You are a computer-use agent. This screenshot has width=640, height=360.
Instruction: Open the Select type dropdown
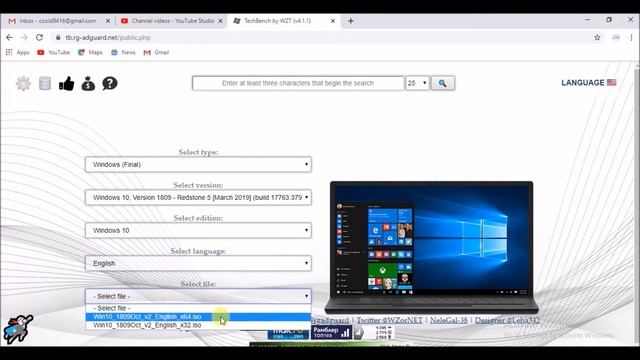click(198, 164)
